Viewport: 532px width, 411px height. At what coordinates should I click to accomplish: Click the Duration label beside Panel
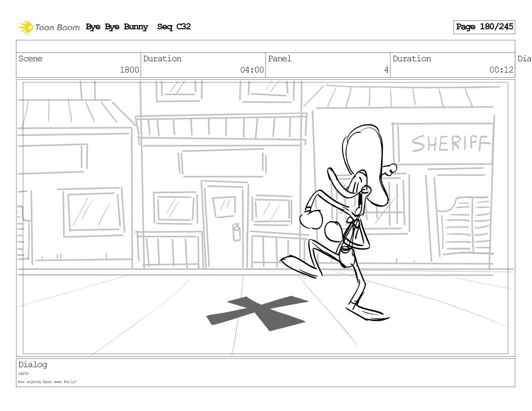pos(412,59)
